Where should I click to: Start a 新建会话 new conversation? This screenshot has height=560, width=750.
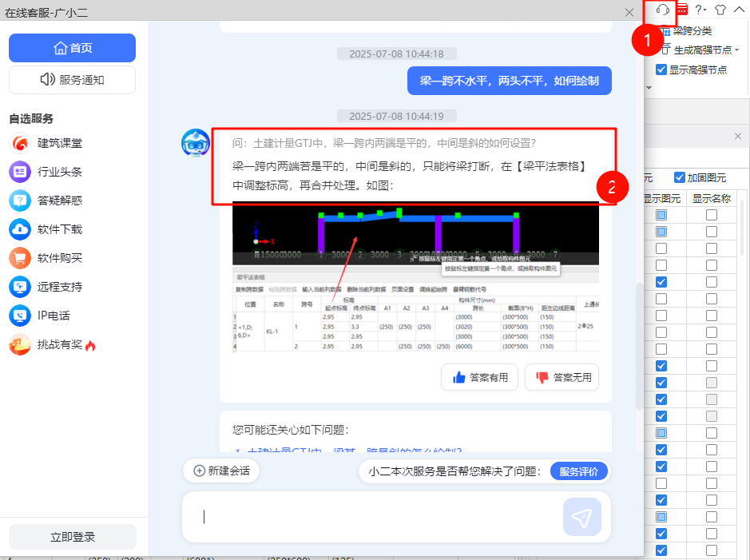point(221,471)
